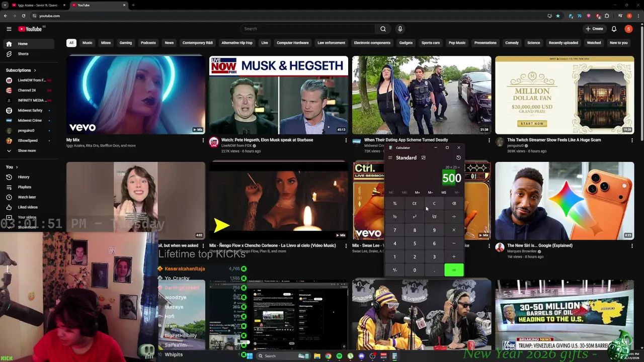
Task: Click the browser back arrow
Action: (x=6, y=16)
